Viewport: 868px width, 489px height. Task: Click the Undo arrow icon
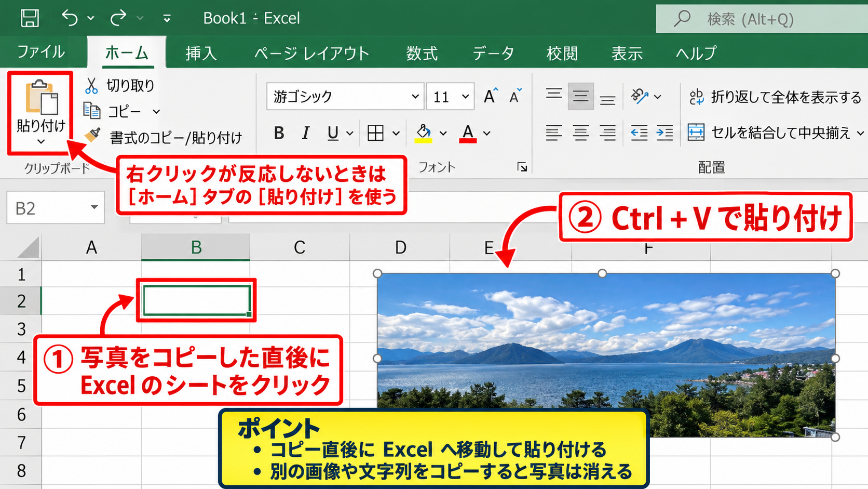click(x=70, y=18)
